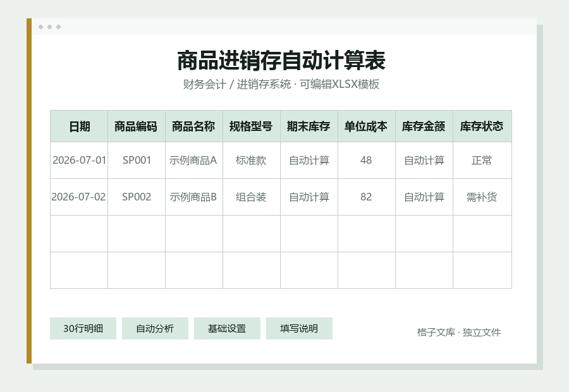Image resolution: width=569 pixels, height=392 pixels.
Task: Click the 正常 stock status cell
Action: coord(482,161)
